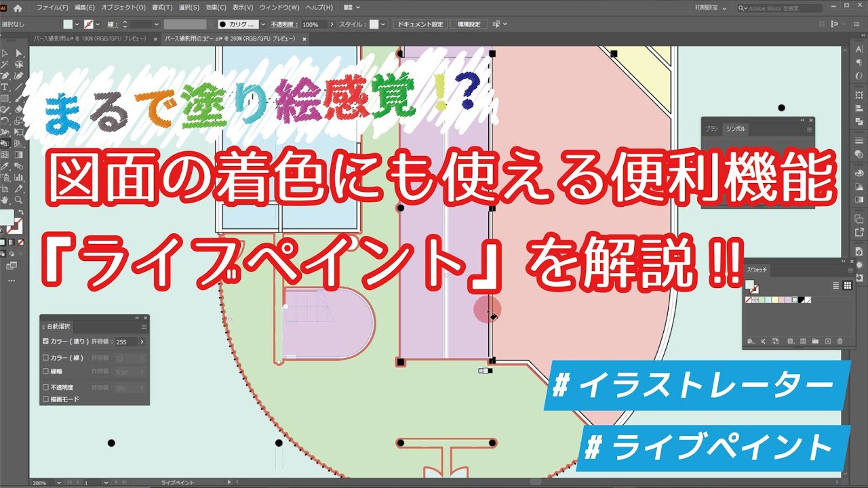
Task: Select the Direct Selection tool
Action: 19,54
